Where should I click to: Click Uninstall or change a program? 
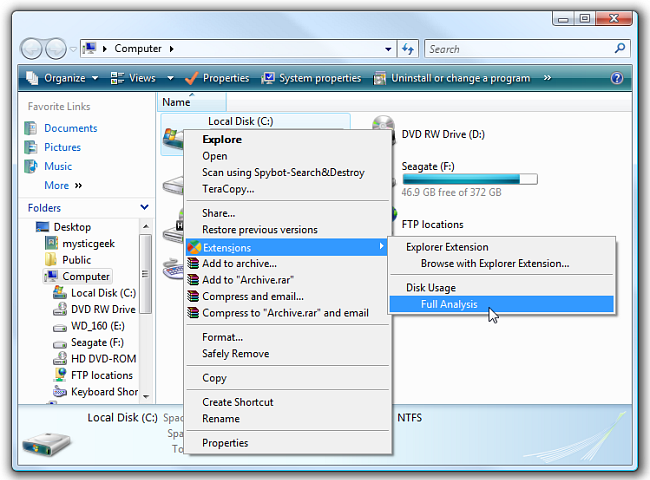coord(452,78)
